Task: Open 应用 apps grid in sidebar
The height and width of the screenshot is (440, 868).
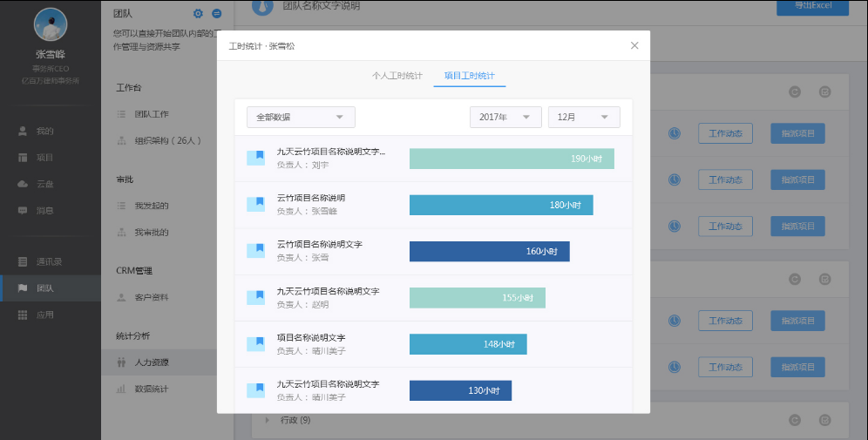Action: 44,315
